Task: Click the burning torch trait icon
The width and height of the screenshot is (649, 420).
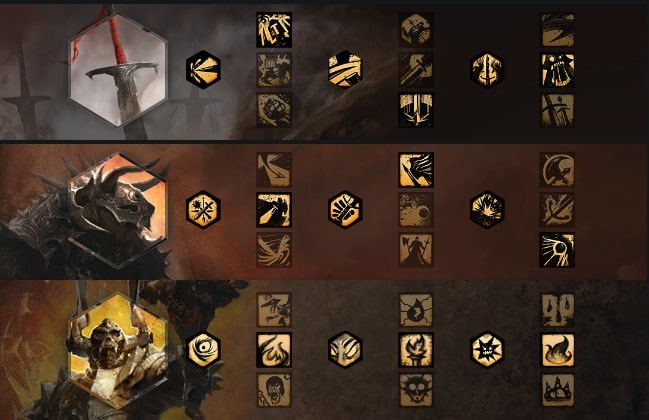Action: [416, 350]
